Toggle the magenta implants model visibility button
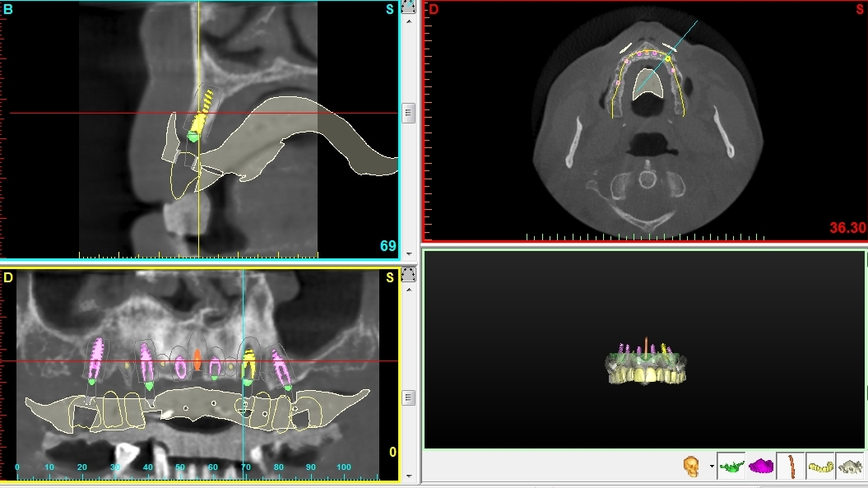 pos(760,467)
